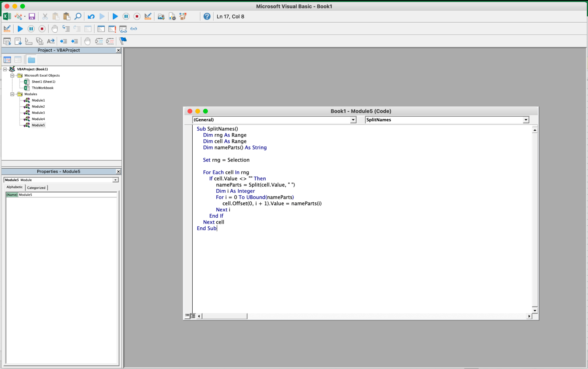Toggle Folders view in Project Explorer
The width and height of the screenshot is (588, 369).
pyautogui.click(x=31, y=59)
